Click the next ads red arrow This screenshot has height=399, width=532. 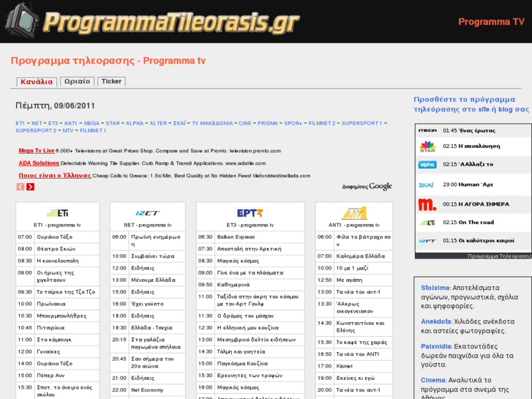[30, 187]
